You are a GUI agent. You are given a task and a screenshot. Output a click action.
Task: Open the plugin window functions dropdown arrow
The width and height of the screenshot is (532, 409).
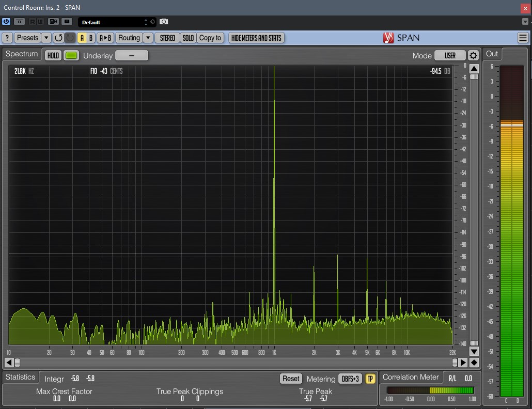(525, 22)
